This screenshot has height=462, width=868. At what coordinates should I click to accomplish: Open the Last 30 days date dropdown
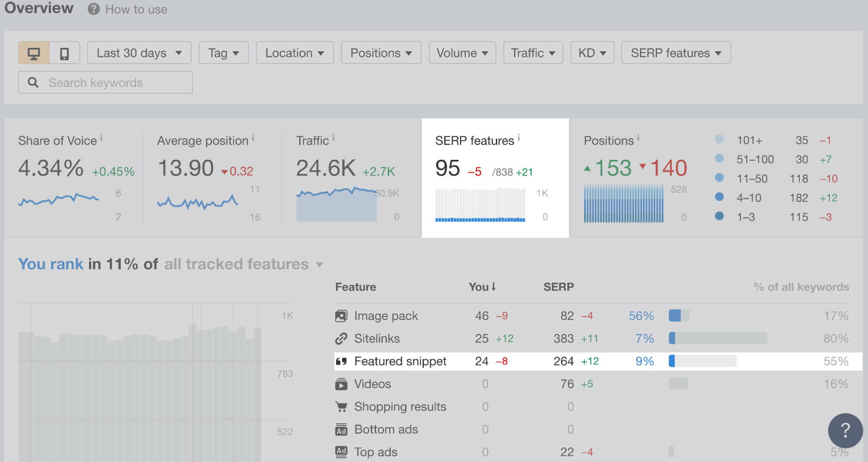coord(139,53)
